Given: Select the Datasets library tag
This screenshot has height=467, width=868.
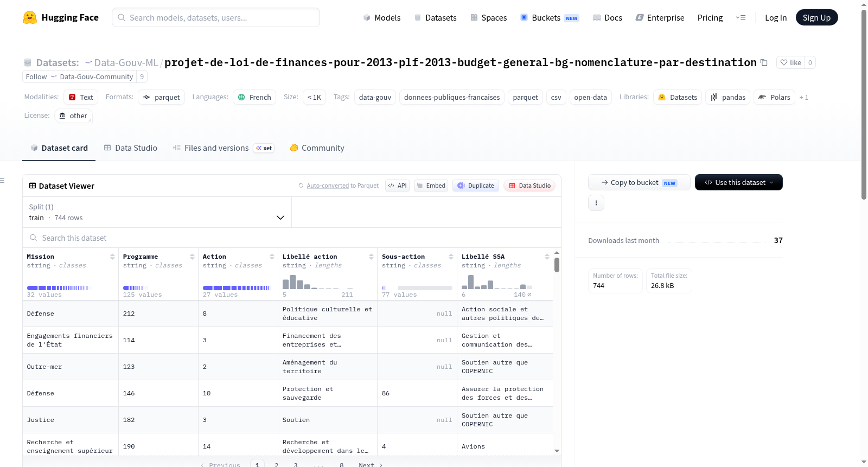Looking at the screenshot, I should tap(678, 97).
